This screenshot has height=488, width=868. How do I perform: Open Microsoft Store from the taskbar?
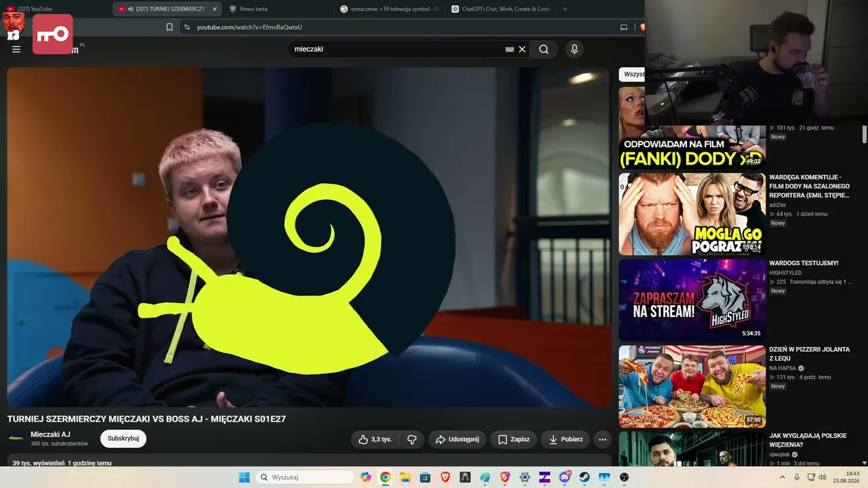[x=425, y=477]
